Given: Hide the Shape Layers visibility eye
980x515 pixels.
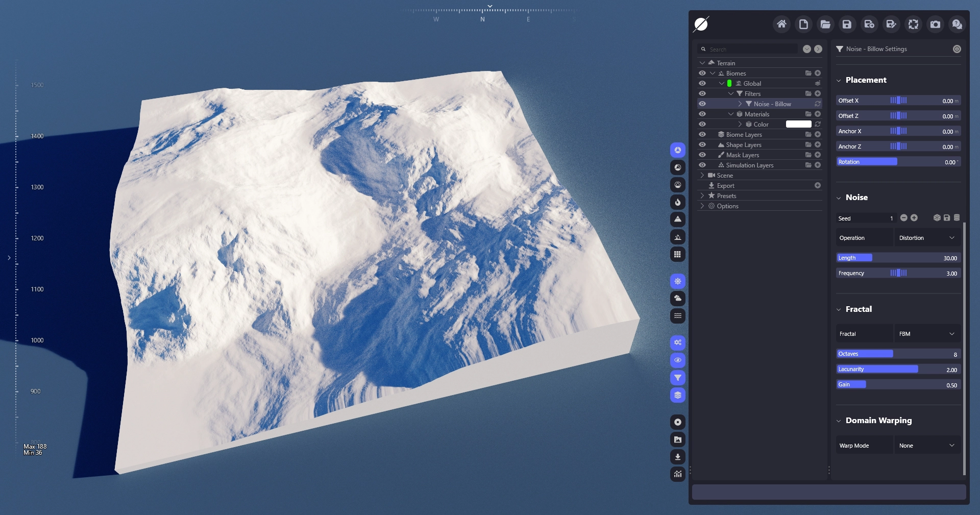Looking at the screenshot, I should 702,145.
